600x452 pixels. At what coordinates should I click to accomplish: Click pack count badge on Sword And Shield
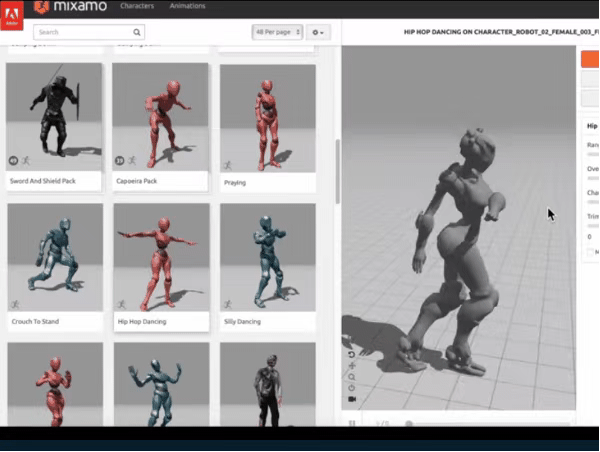13,161
